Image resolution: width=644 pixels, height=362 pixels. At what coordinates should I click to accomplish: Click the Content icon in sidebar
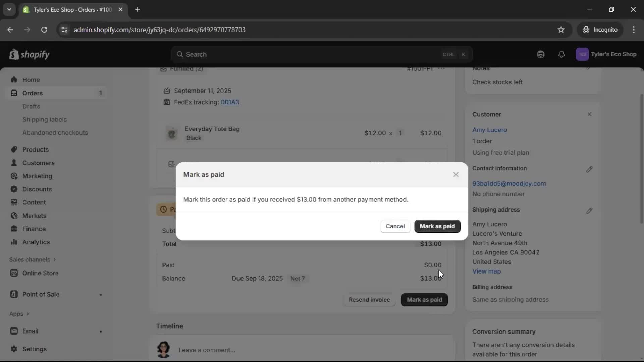tap(14, 202)
